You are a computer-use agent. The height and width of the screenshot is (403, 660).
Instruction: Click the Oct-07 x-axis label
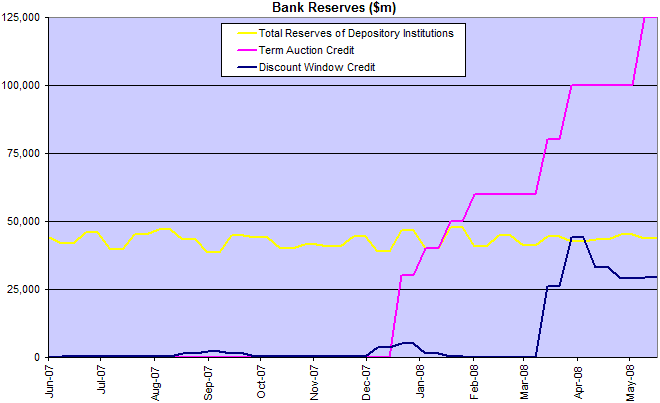261,382
